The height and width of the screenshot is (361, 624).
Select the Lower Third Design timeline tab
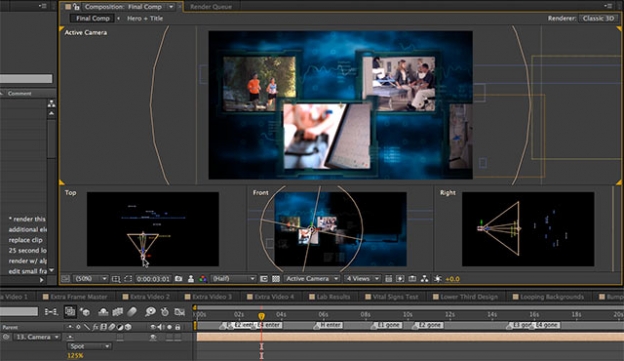tap(465, 297)
